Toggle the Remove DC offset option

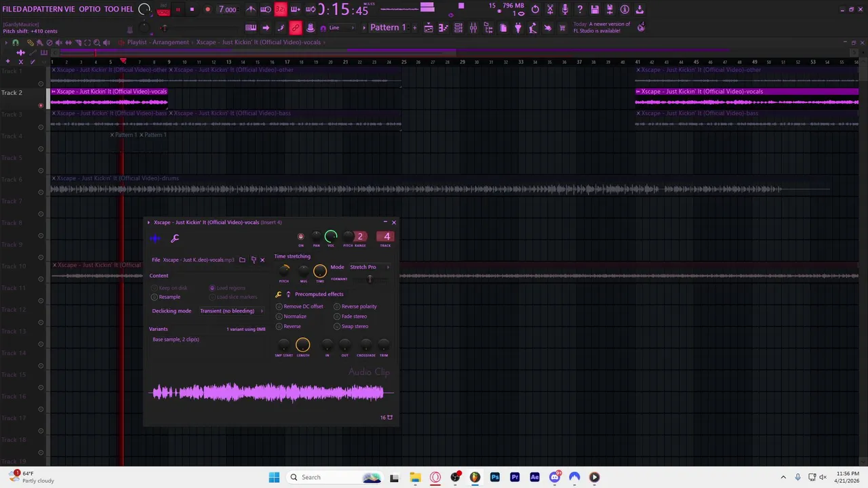299,306
